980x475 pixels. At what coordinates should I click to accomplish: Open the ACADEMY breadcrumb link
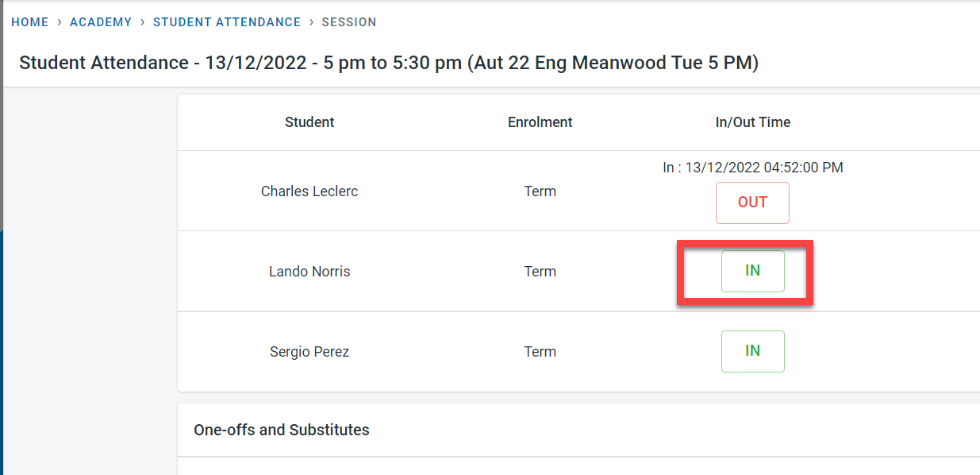[x=101, y=22]
